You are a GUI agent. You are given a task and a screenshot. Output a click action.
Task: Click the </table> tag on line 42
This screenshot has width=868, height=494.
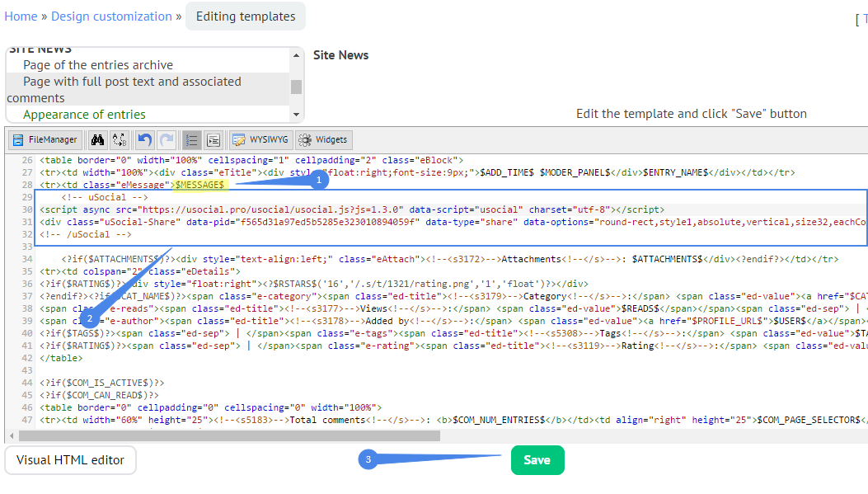coord(61,358)
